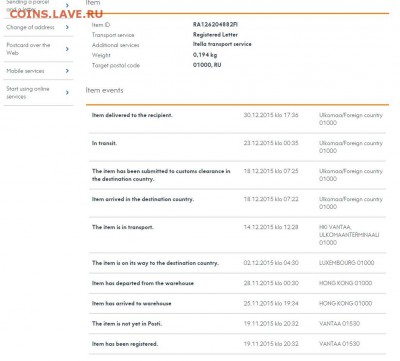Click the Mobile services arrow icon
400x361 pixels.
[67, 71]
